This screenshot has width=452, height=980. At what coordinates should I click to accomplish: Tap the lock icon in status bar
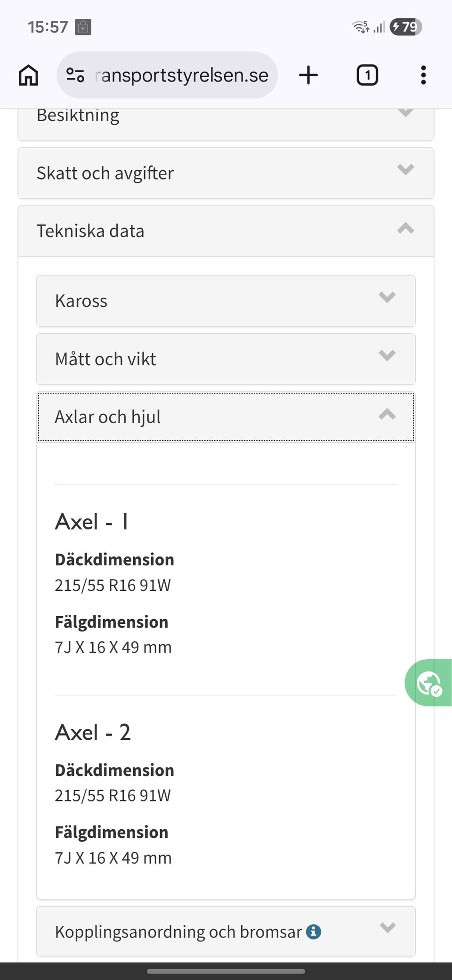[83, 27]
